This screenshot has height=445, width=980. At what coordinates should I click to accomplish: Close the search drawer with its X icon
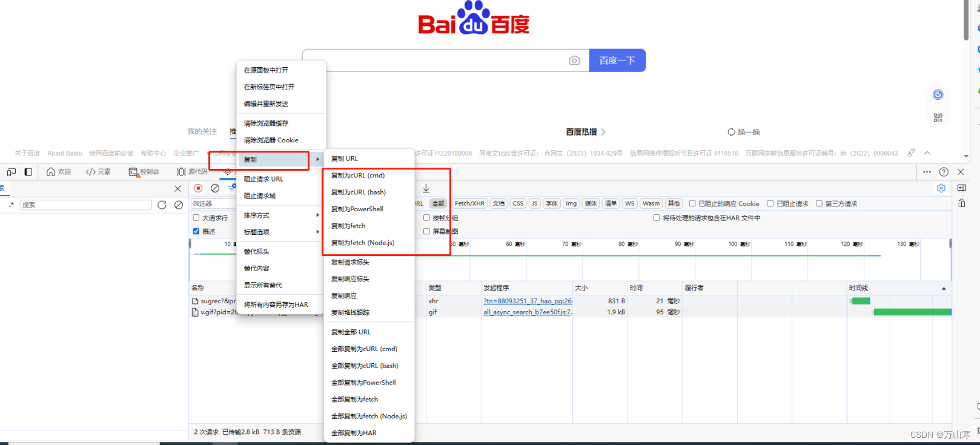[x=177, y=189]
